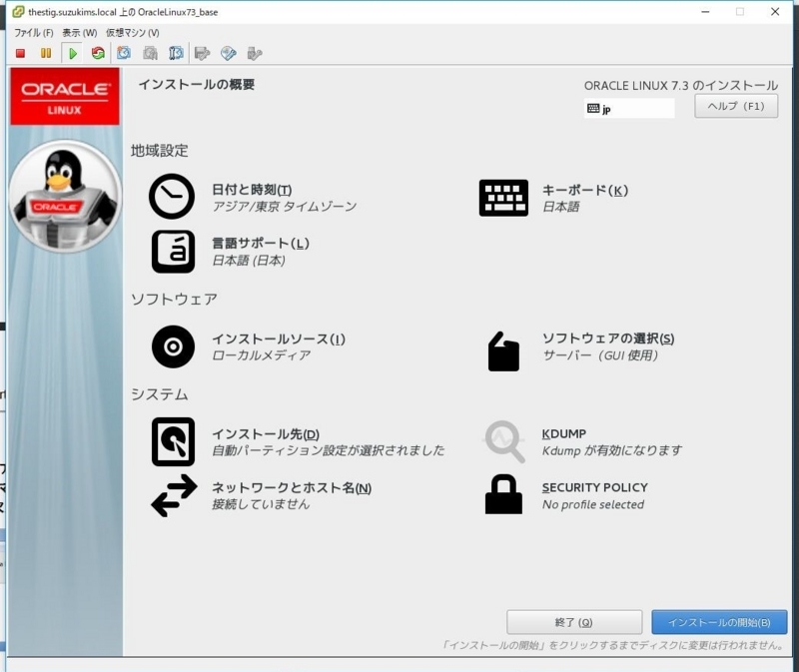This screenshot has height=672, width=799.
Task: Open installation source disc icon
Action: click(173, 346)
